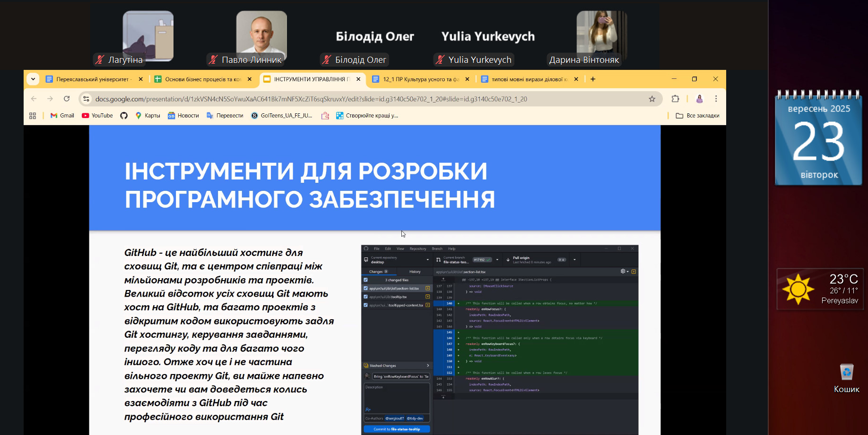Open a new browser tab

tap(593, 79)
